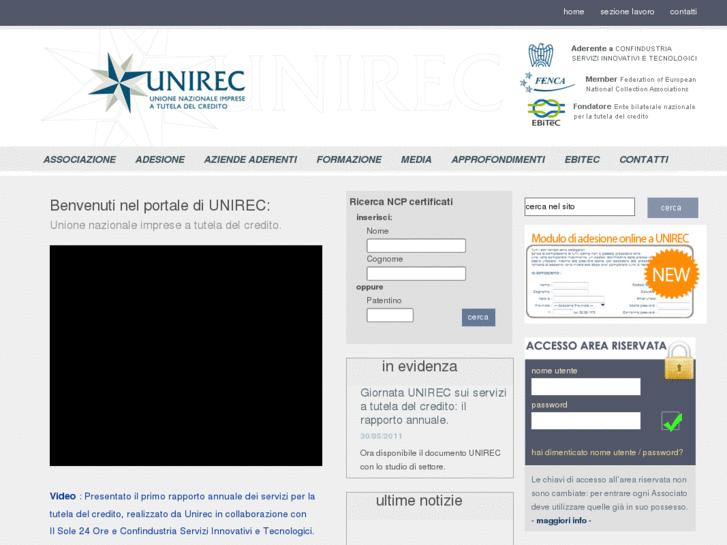The image size is (727, 545).
Task: Open the APPROFONDIMENTI menu
Action: pyautogui.click(x=498, y=160)
